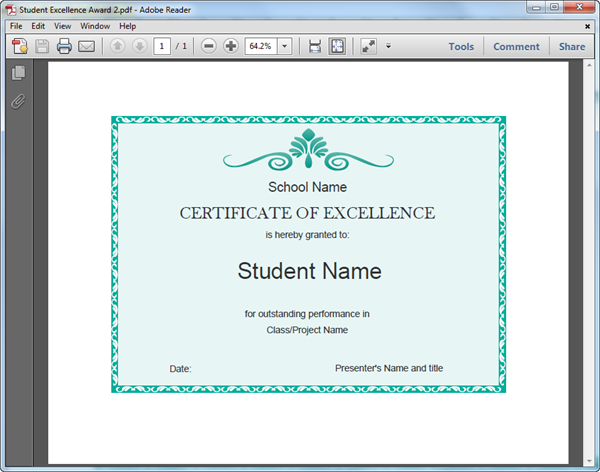Print the document using the printer icon
Screen dimensions: 600x472
pos(64,46)
